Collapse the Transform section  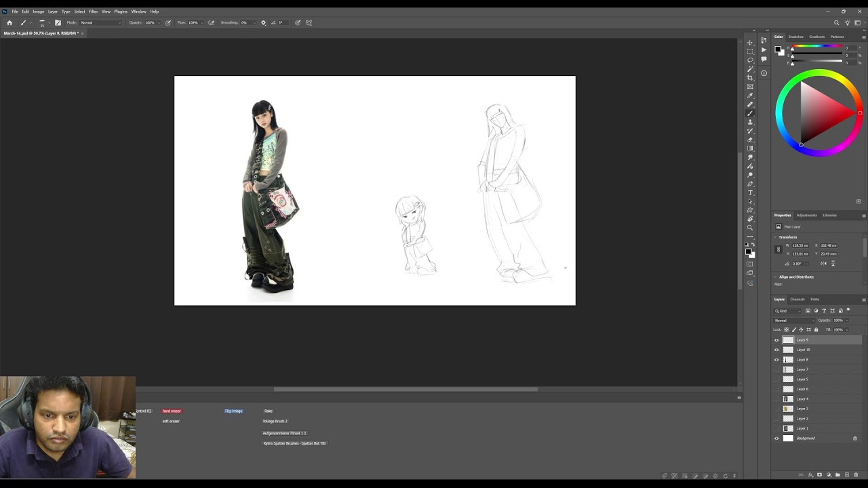coord(776,237)
